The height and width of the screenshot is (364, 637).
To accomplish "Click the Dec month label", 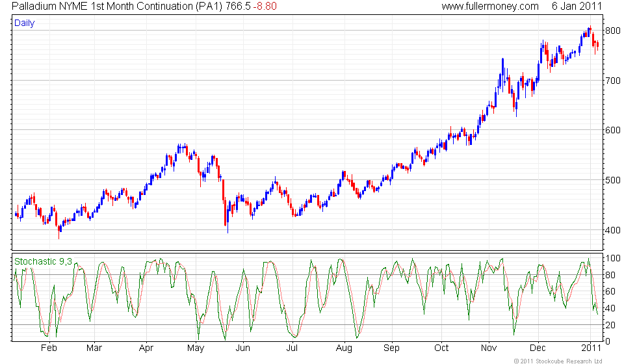I will 538,348.
